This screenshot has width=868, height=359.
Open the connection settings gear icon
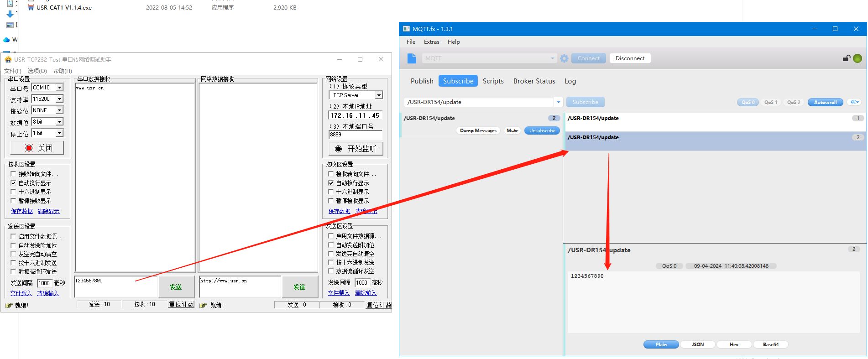click(564, 58)
